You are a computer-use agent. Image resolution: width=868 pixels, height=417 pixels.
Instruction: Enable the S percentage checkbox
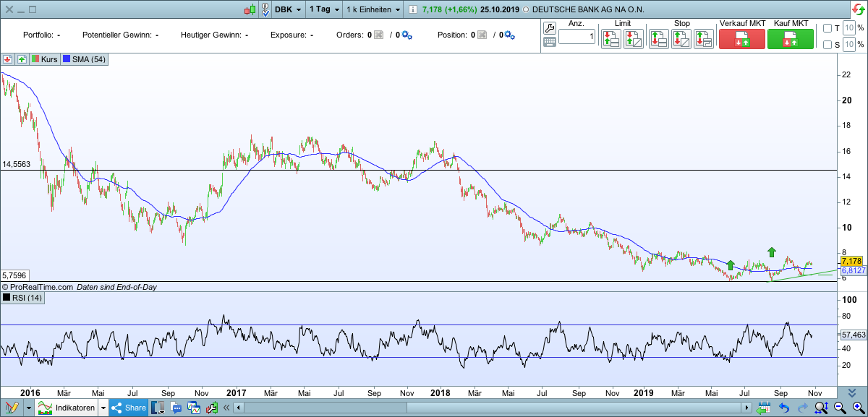(827, 45)
